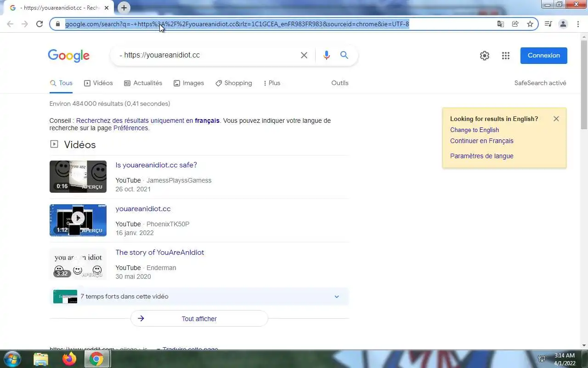Screen dimensions: 588x368
Task: Click the magnifier search button
Action: point(344,55)
